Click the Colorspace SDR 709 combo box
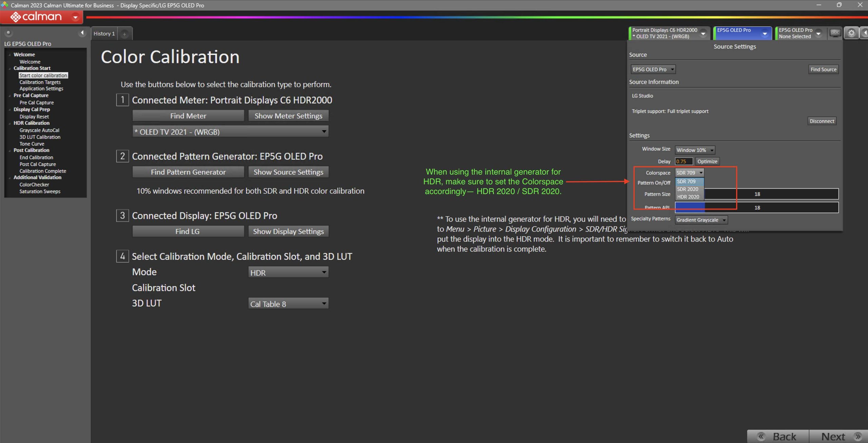 coord(689,173)
